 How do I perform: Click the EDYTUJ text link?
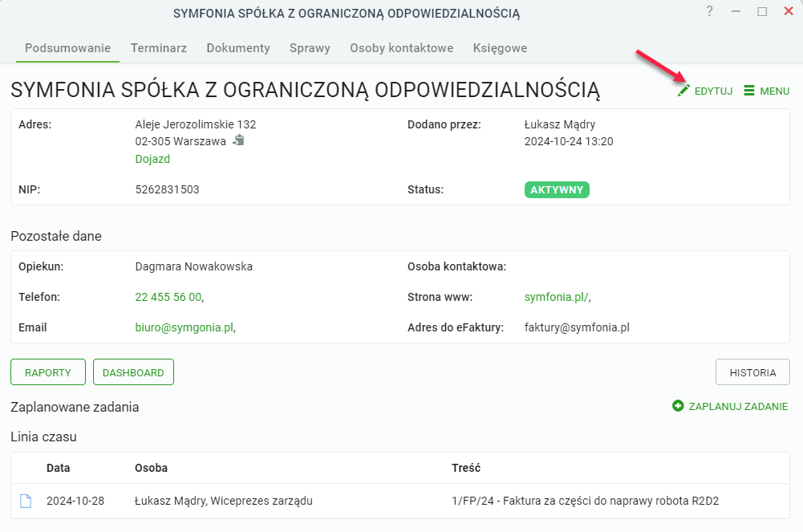tap(713, 91)
